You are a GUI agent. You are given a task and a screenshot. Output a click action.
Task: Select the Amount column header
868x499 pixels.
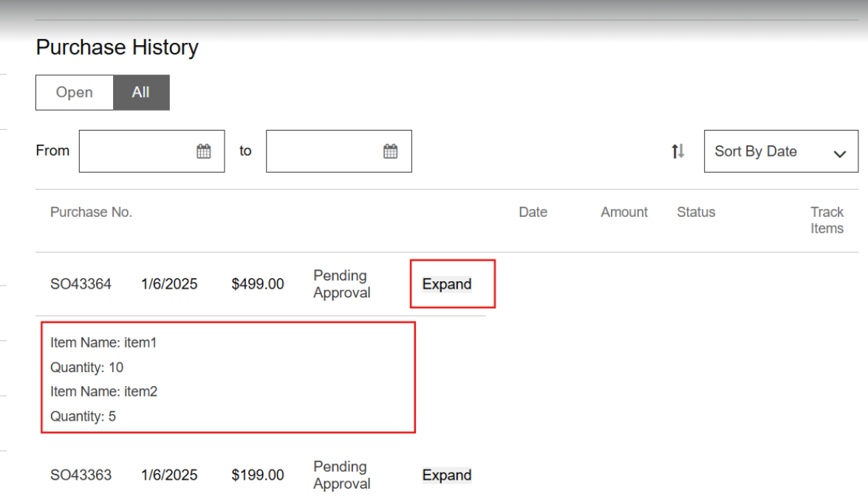624,213
